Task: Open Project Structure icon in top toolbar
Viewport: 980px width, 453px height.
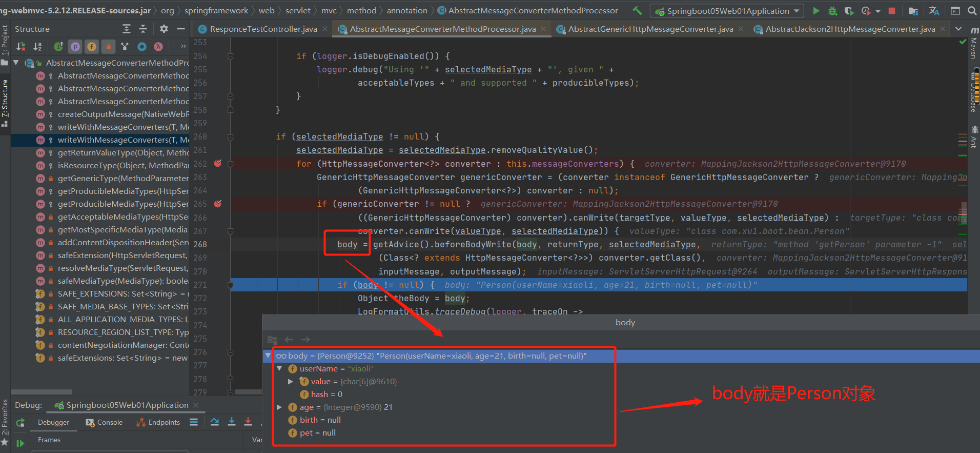Action: click(x=913, y=11)
